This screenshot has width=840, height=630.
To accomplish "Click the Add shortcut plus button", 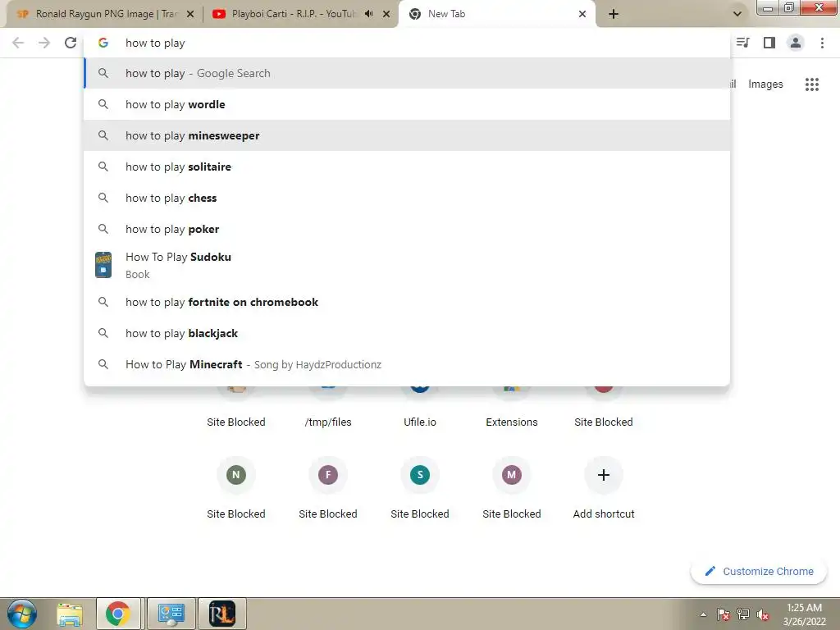I will 604,475.
